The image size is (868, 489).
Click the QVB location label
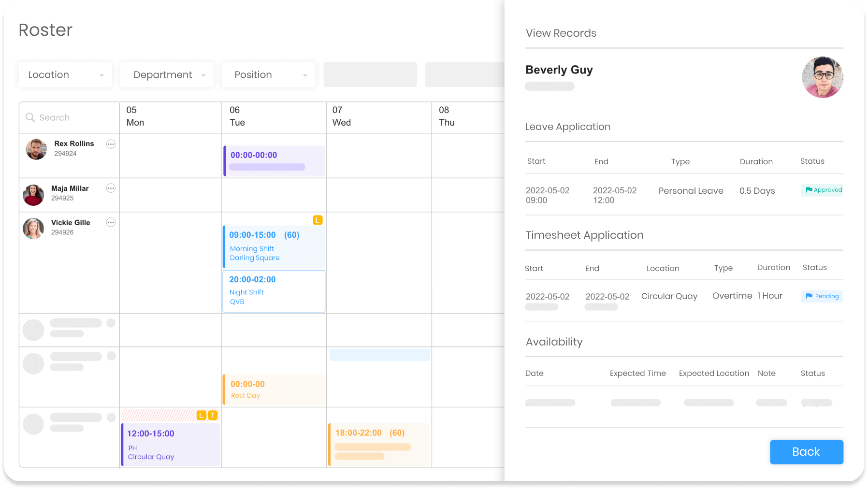click(237, 302)
